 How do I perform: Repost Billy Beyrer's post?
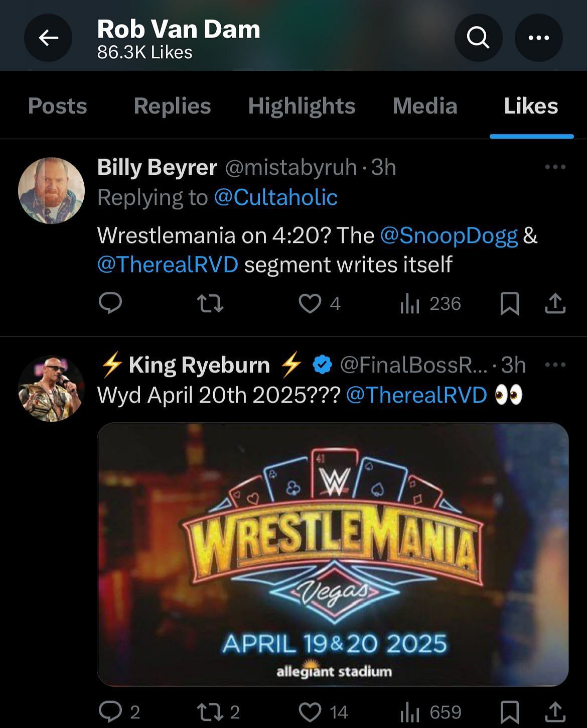[x=210, y=303]
